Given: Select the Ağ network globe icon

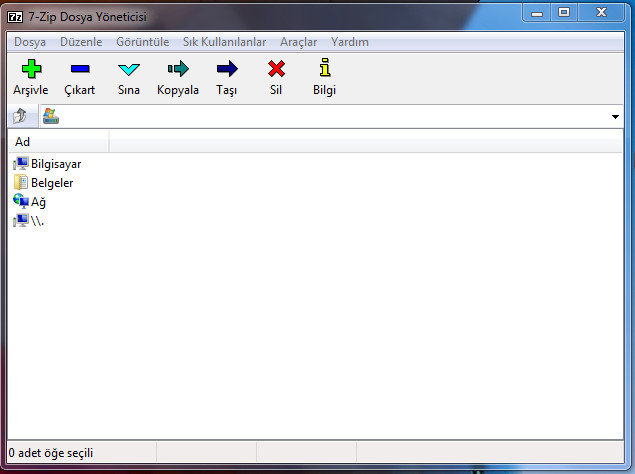Looking at the screenshot, I should click(x=21, y=201).
